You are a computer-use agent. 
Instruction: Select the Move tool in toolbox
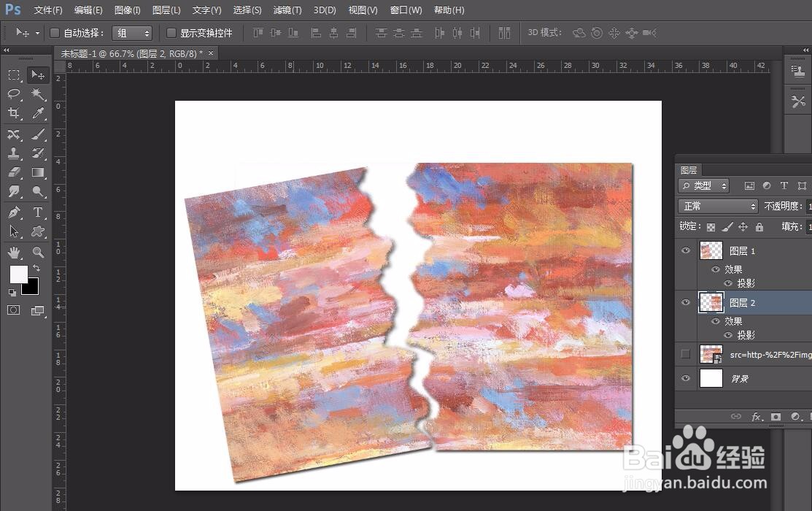pyautogui.click(x=38, y=75)
